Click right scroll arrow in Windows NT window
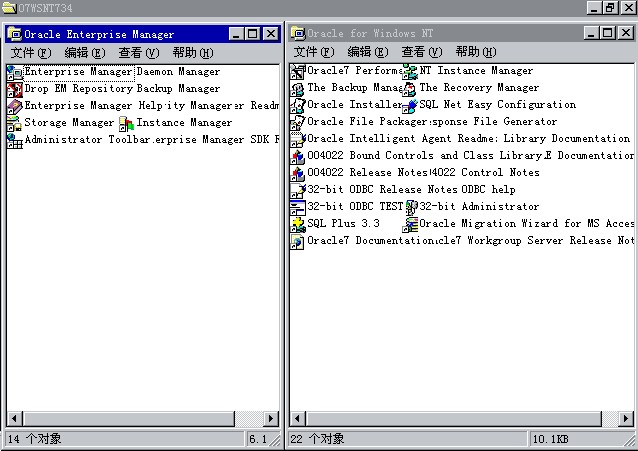Screen dimensions: 638x451 pos(626,418)
